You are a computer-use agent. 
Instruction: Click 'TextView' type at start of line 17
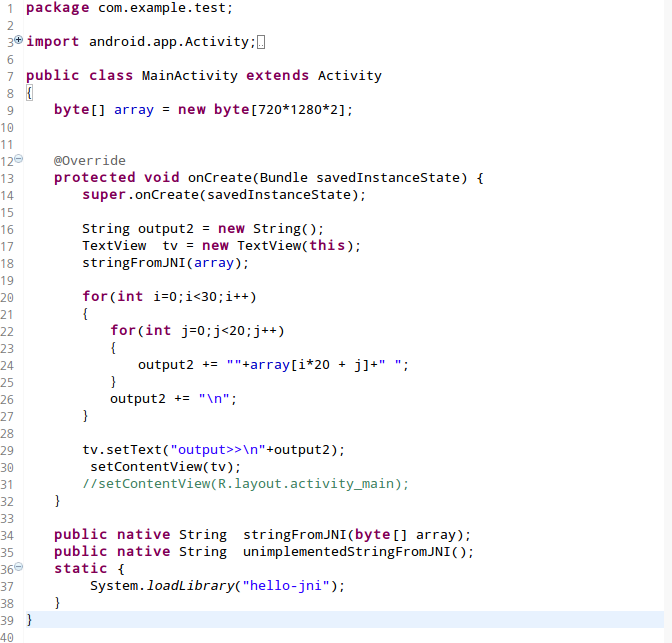[114, 246]
